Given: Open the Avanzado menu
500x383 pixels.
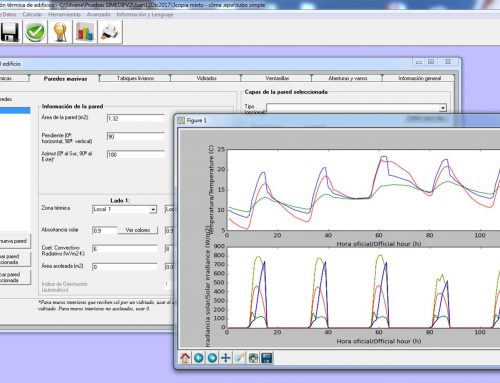Looking at the screenshot, I should 98,14.
